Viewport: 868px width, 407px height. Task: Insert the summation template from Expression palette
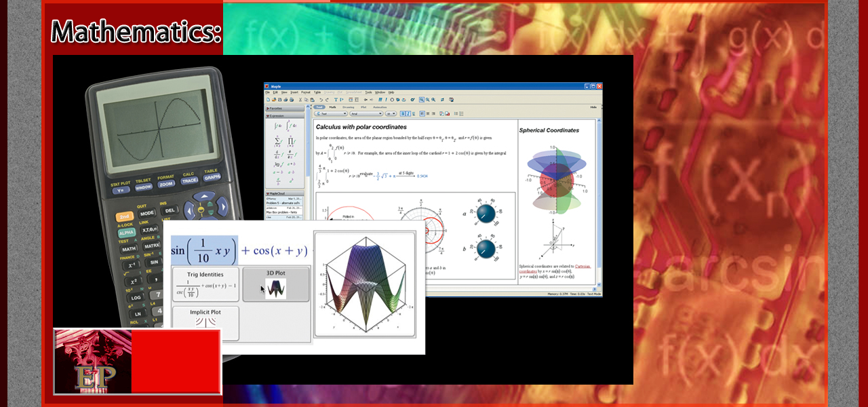pos(277,140)
